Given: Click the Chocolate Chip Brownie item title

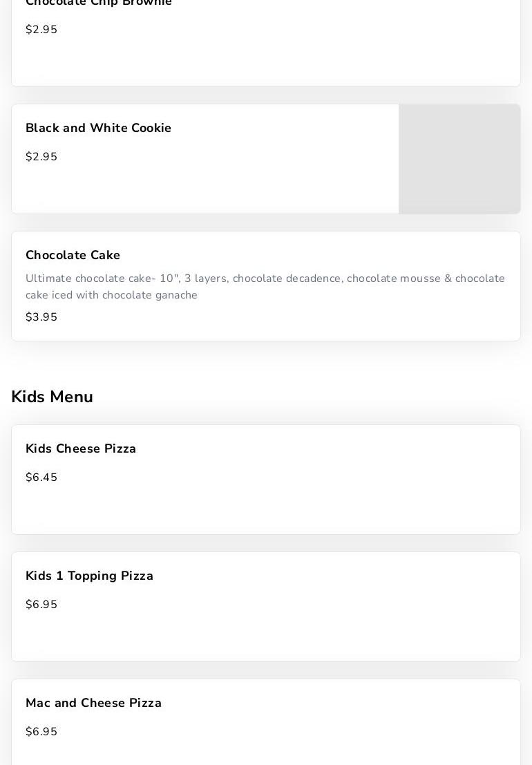Looking at the screenshot, I should click(99, 3).
